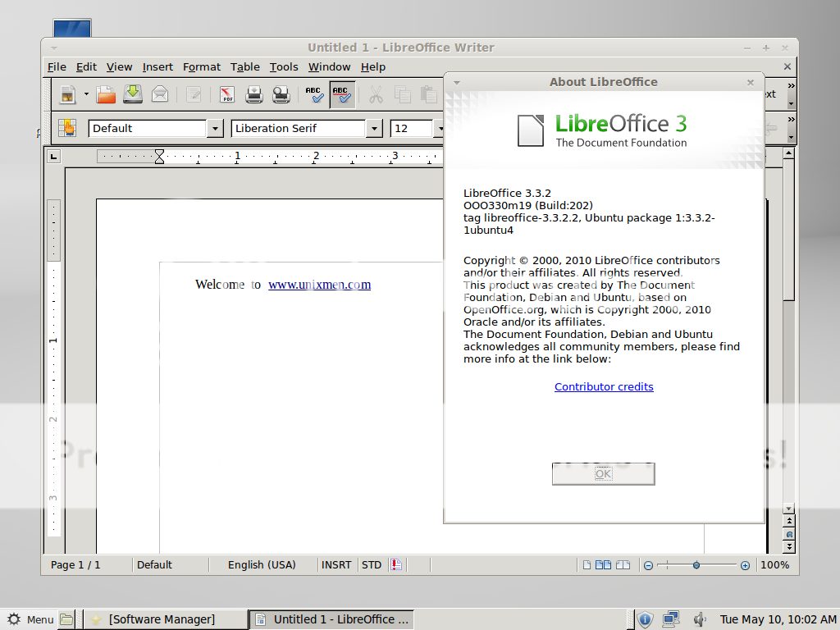Open the New document type dropdown arrow

85,95
